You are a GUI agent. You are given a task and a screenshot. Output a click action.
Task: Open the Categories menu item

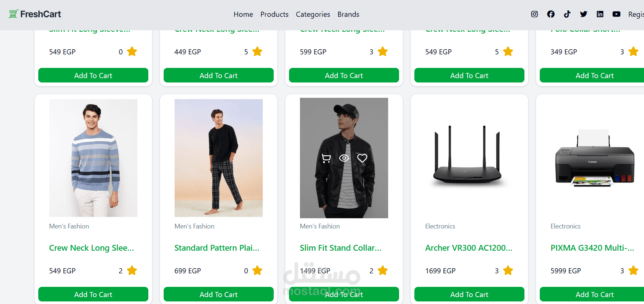point(313,14)
